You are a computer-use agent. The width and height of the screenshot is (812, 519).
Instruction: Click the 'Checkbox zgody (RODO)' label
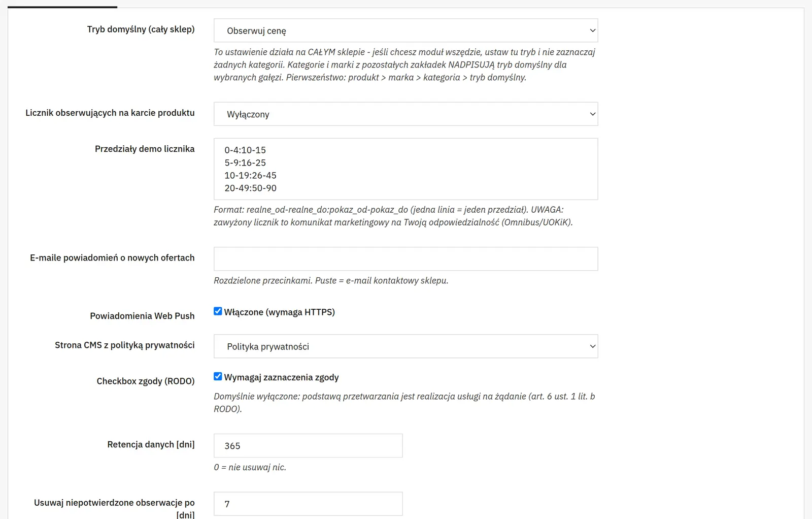pyautogui.click(x=146, y=381)
